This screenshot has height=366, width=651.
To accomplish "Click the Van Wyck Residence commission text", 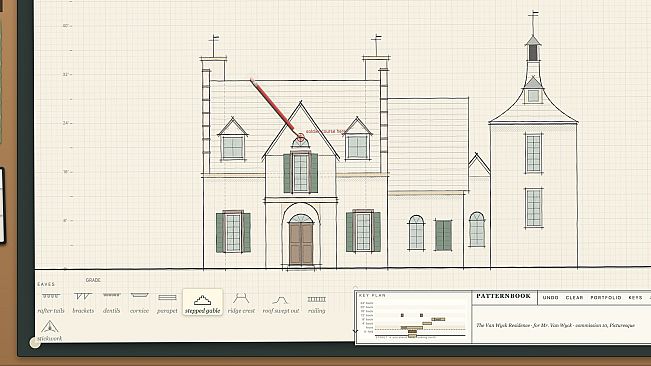I will [x=555, y=325].
